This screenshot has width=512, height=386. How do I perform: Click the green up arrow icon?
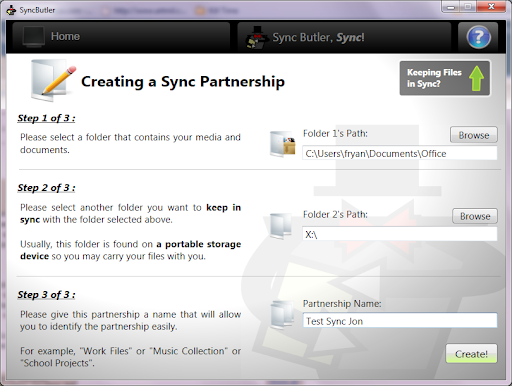click(476, 78)
